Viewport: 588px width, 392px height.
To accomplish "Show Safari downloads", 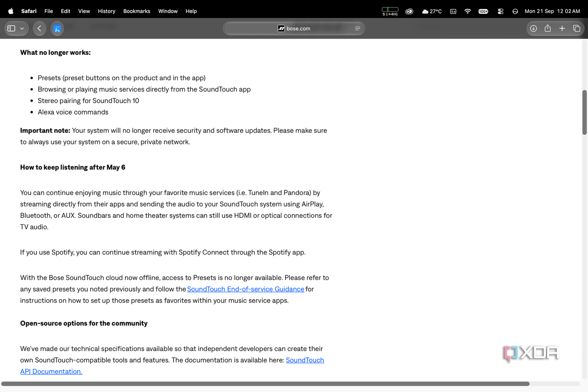I will tap(534, 28).
